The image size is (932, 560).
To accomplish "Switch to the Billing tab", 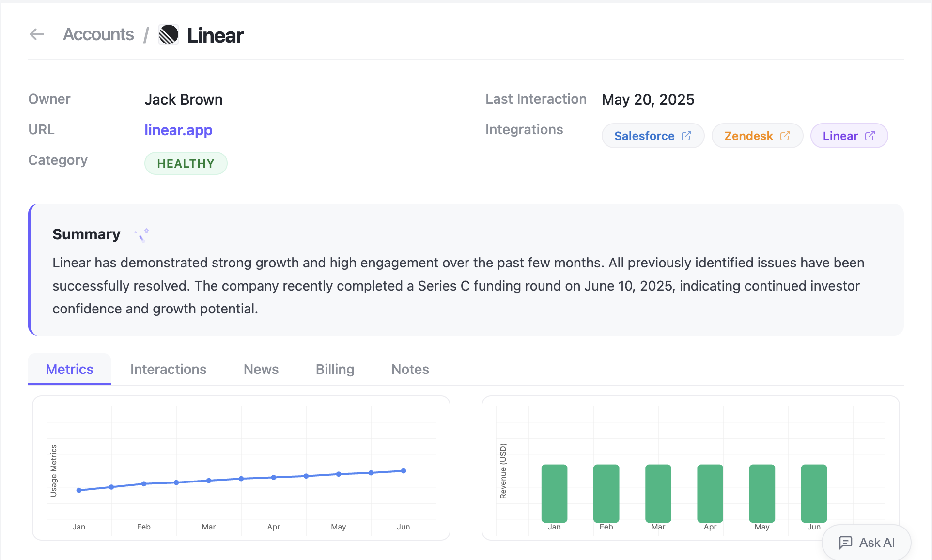I will pyautogui.click(x=335, y=369).
